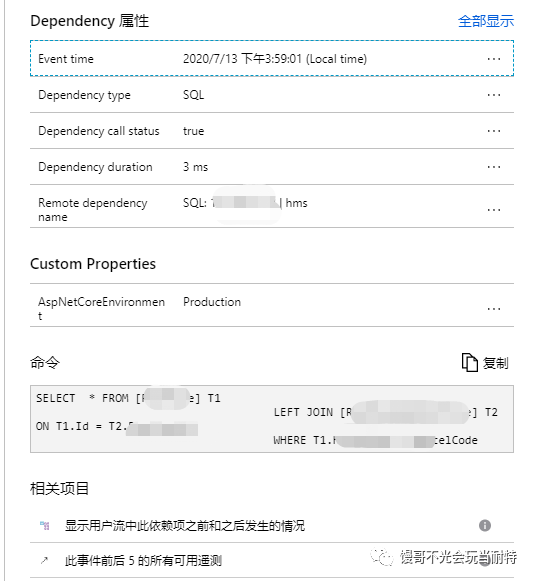
Task: Click the SQL command text box
Action: (x=272, y=419)
